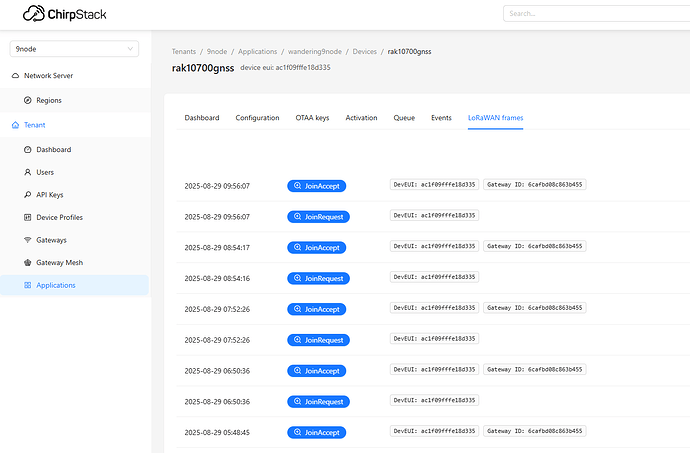Open the 9node tenant dropdown
Screen dimensions: 690x453
74,49
